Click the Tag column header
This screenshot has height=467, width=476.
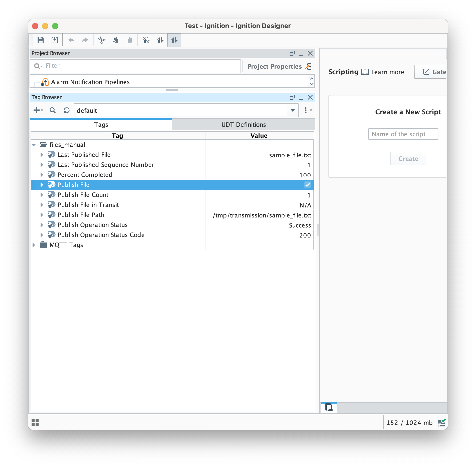point(117,136)
